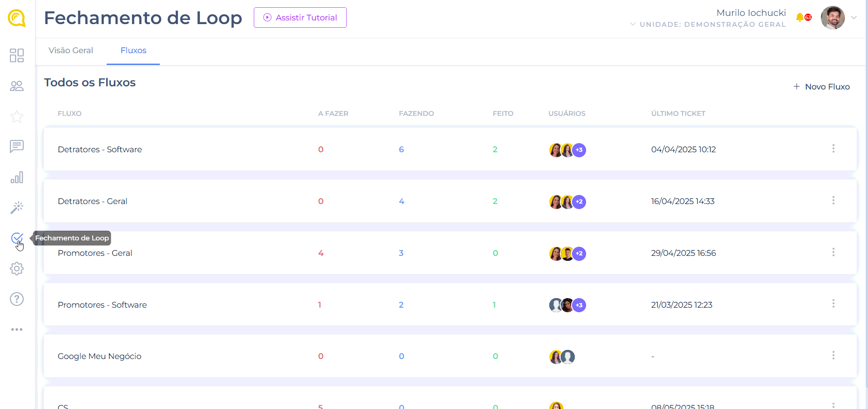This screenshot has height=409, width=868.
Task: Click the star favorites icon in sidebar
Action: [x=17, y=116]
